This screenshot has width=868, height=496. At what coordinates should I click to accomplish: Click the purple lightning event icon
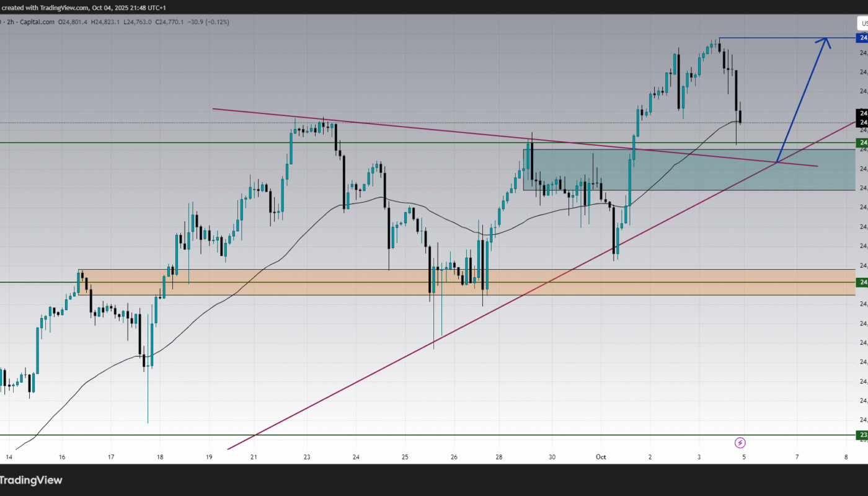[x=740, y=443]
